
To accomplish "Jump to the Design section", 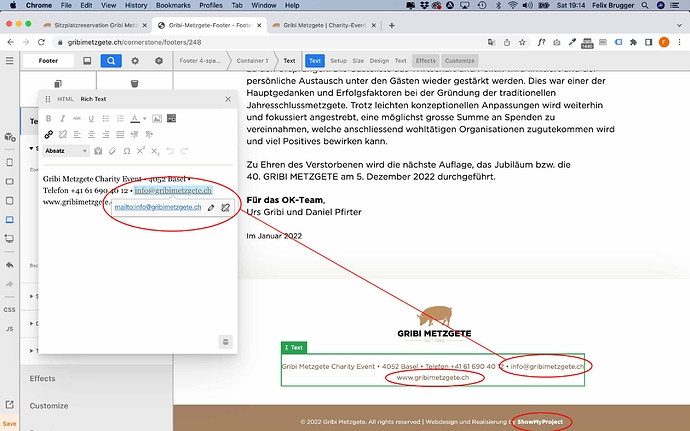I will tap(379, 61).
